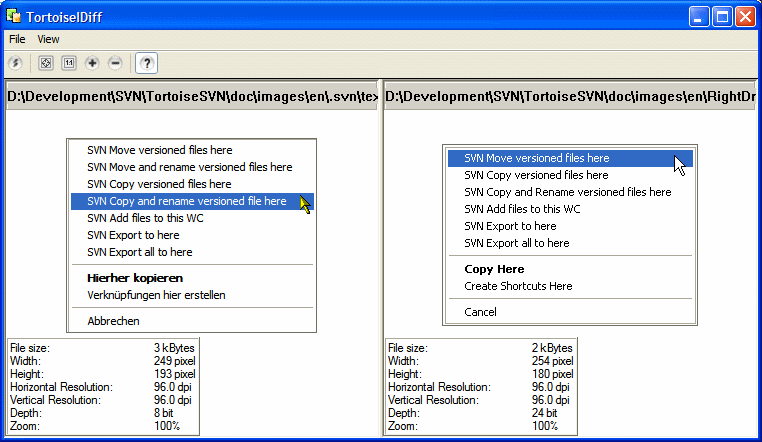The width and height of the screenshot is (762, 442).
Task: Click 'SVN Copy and rename versioned file here' in left image
Action: [x=186, y=201]
